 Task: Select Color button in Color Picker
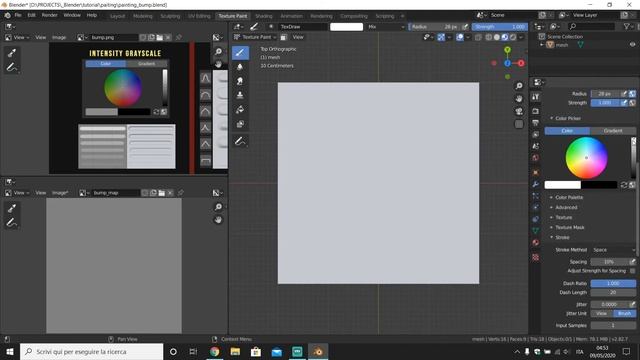click(x=567, y=131)
